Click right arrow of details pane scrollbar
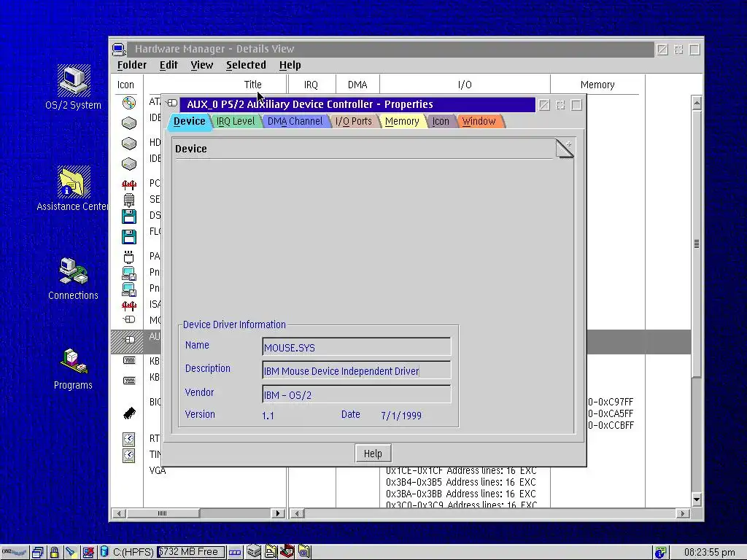 click(683, 513)
